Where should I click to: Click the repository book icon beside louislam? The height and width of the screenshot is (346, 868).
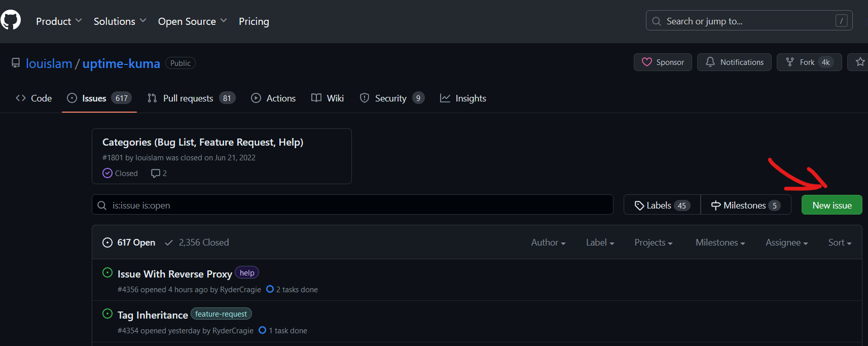click(x=16, y=63)
